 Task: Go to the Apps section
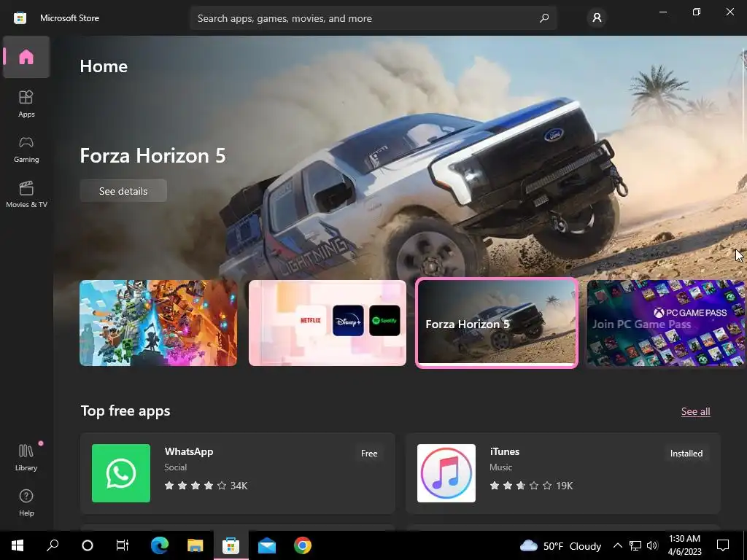pyautogui.click(x=26, y=104)
